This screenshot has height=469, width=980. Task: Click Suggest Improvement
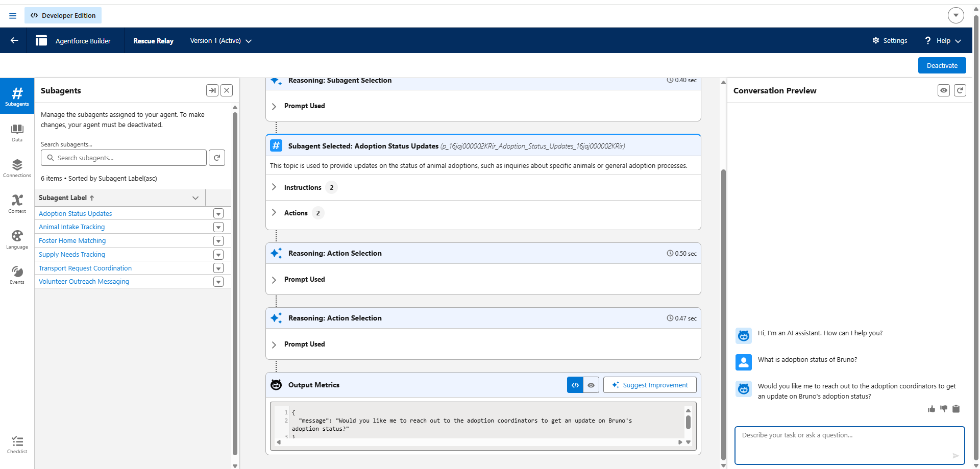pyautogui.click(x=650, y=385)
